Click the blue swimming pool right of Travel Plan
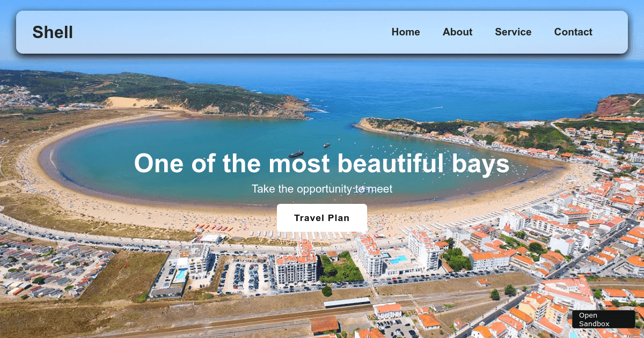The width and height of the screenshot is (644, 338). [398, 259]
